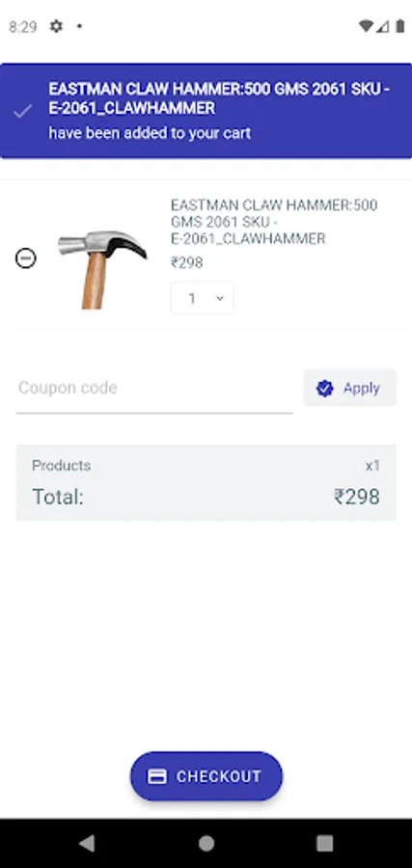Proceed with the Checkout button
Image resolution: width=412 pixels, height=868 pixels.
206,776
